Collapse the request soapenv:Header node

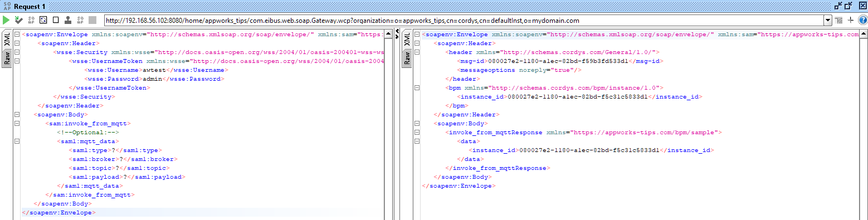tap(17, 43)
